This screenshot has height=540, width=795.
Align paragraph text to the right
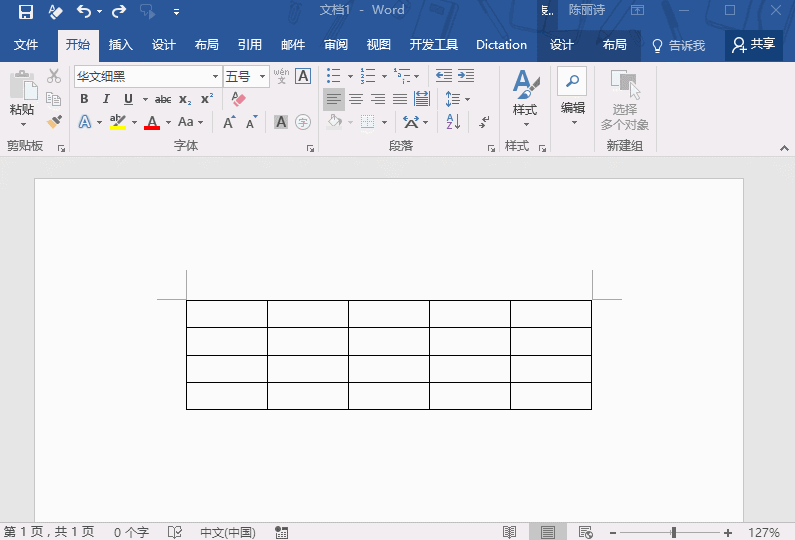(x=378, y=99)
